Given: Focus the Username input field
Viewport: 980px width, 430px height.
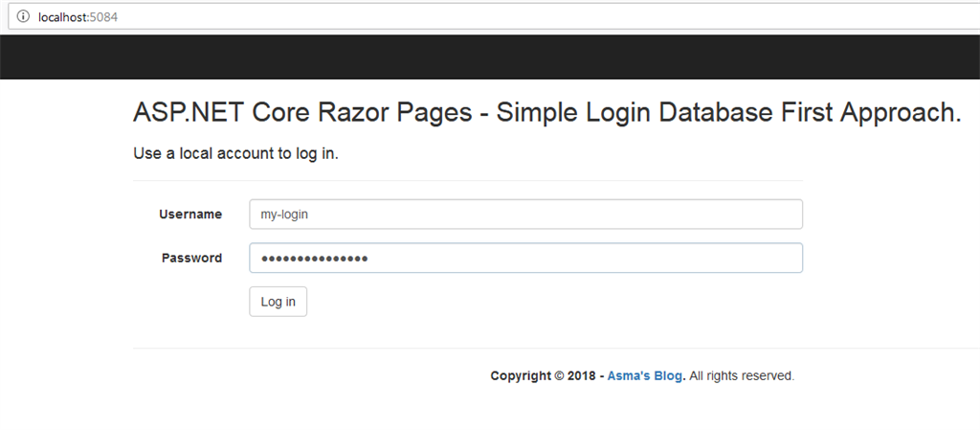Looking at the screenshot, I should [524, 215].
